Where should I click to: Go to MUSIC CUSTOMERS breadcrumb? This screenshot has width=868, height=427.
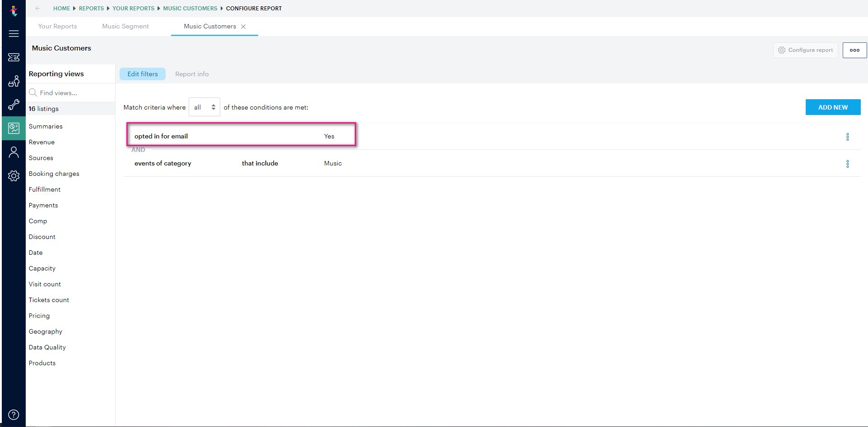190,8
